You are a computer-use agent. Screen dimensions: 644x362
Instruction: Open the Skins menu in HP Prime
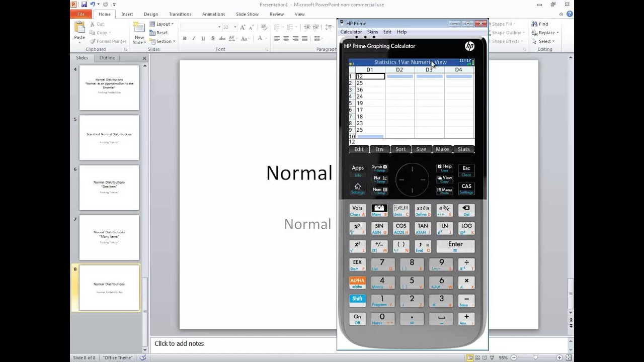click(x=372, y=32)
